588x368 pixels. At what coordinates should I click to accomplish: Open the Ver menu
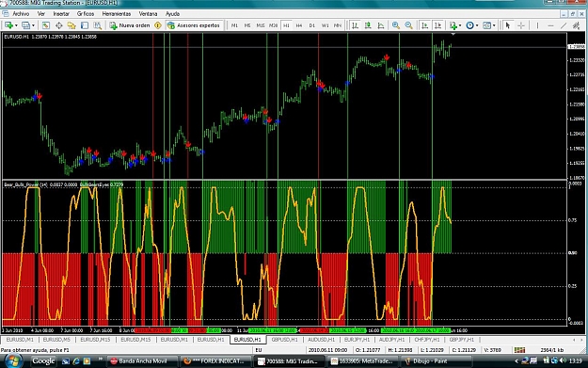tap(40, 14)
